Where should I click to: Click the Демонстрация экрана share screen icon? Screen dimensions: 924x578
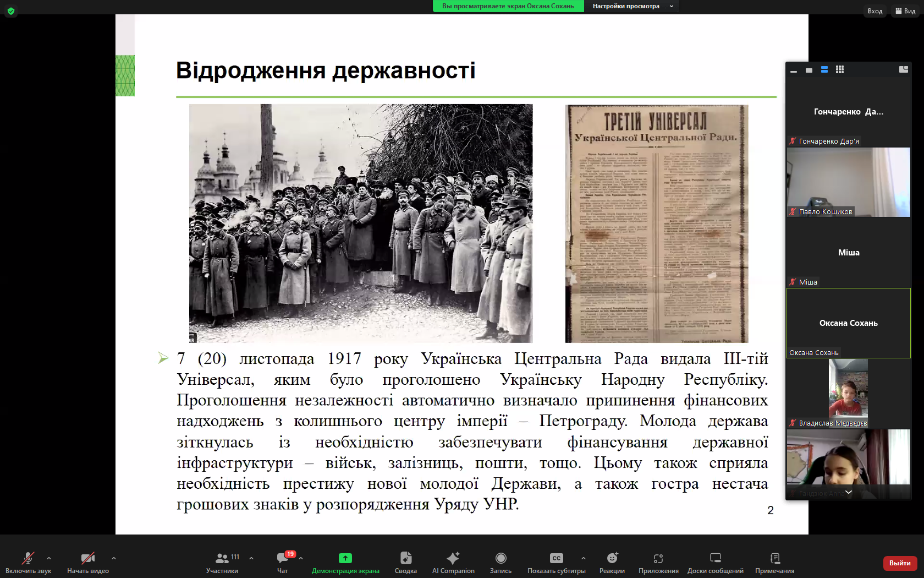click(345, 558)
